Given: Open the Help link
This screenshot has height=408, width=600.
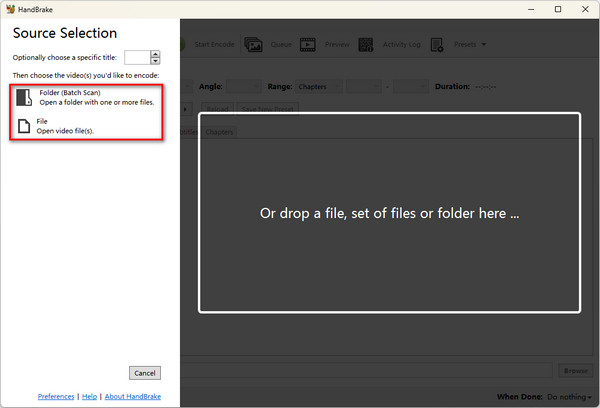Looking at the screenshot, I should tap(90, 397).
